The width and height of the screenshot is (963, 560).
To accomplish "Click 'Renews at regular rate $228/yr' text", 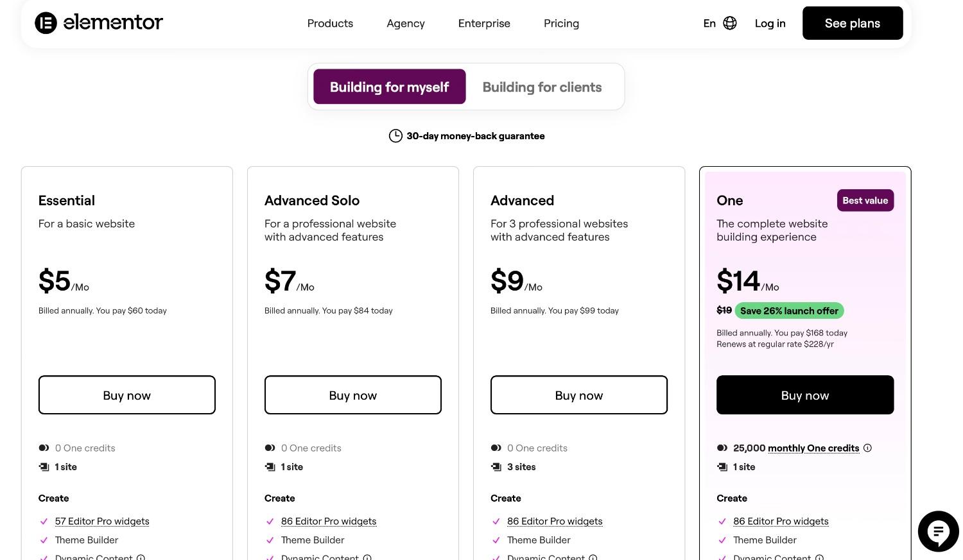I will point(775,344).
